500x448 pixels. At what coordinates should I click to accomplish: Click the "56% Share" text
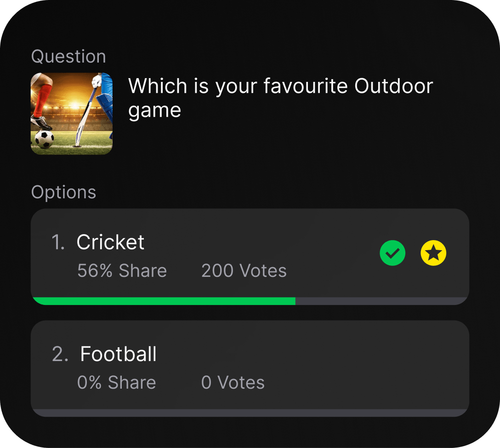coord(122,271)
